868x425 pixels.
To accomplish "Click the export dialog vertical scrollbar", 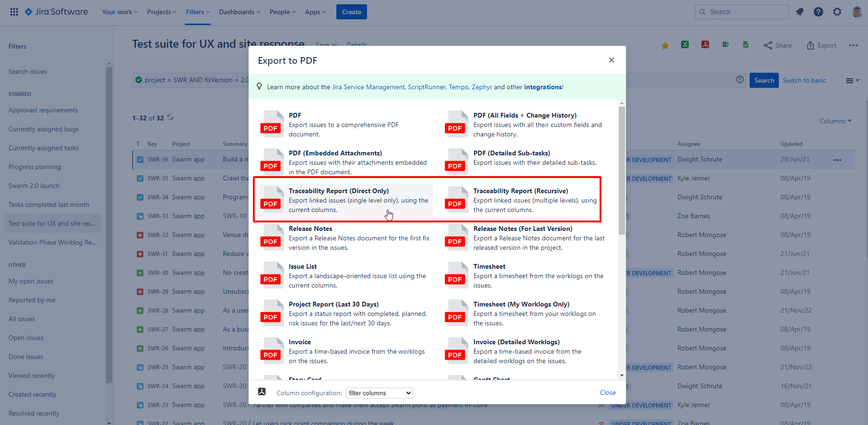I will [x=622, y=171].
